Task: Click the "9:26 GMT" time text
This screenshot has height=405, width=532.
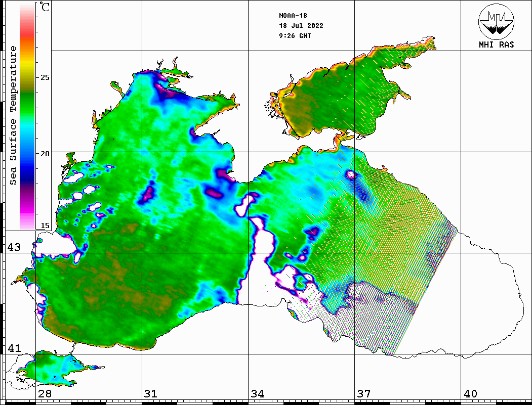Action: click(x=295, y=36)
